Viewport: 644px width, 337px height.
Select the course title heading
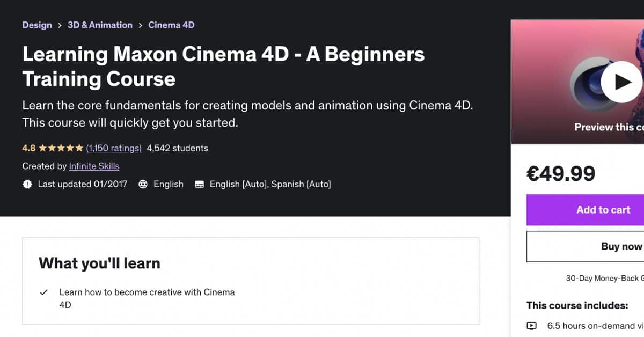click(223, 66)
